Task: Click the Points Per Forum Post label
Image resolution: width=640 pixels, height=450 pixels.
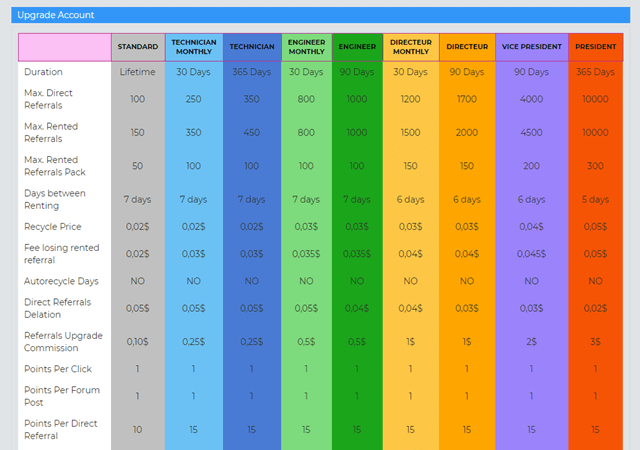Action: click(62, 396)
